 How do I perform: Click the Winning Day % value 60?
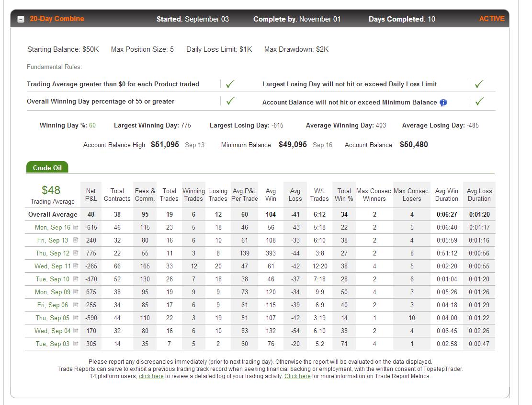point(92,125)
